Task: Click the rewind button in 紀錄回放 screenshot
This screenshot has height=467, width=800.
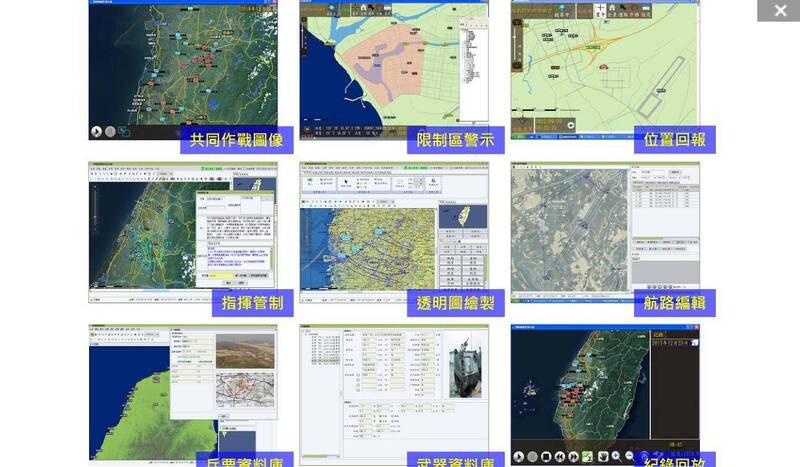Action: click(x=560, y=457)
